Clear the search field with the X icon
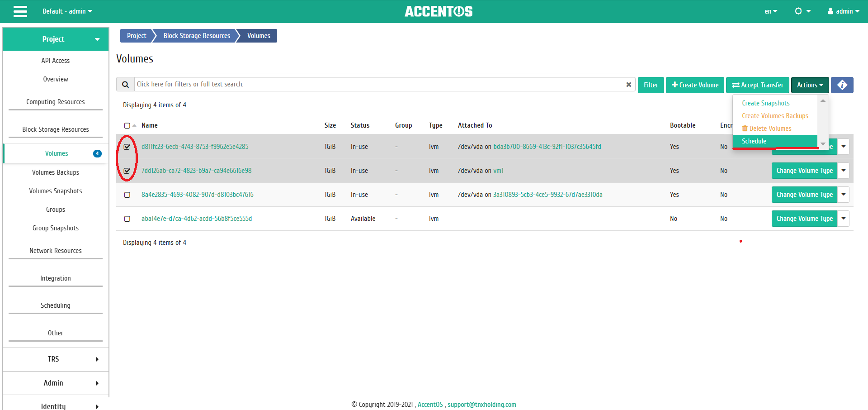Screen dimensions: 868x410 (x=628, y=85)
